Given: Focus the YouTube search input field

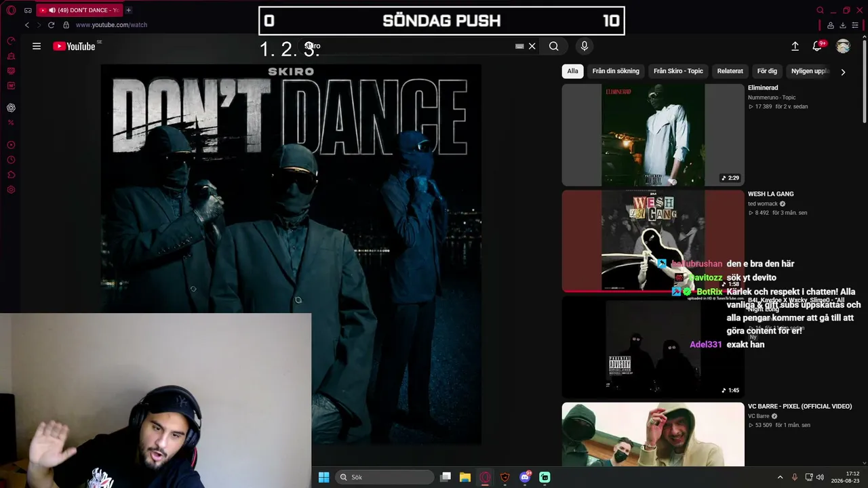Looking at the screenshot, I should [407, 46].
